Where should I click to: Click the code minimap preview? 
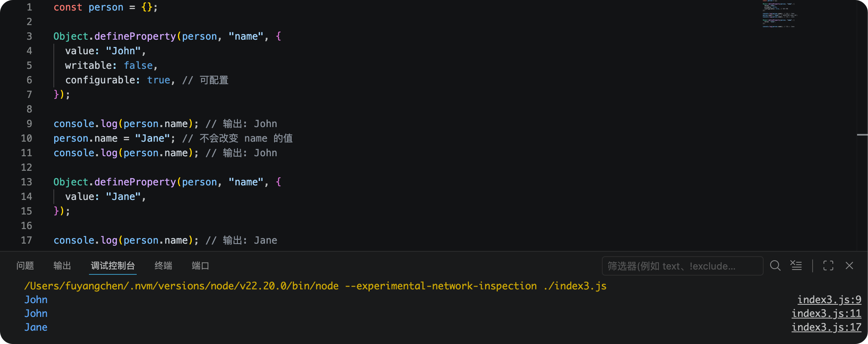tap(779, 14)
